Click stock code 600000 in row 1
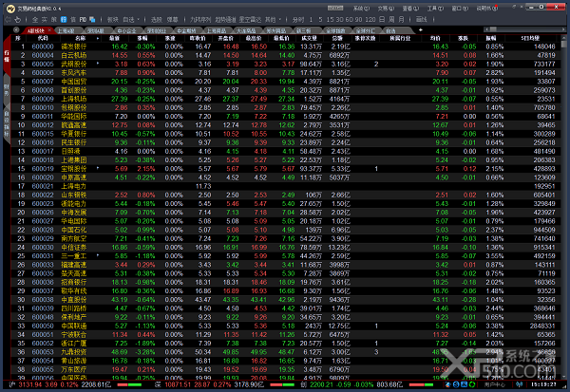The image size is (570, 392). pyautogui.click(x=43, y=47)
